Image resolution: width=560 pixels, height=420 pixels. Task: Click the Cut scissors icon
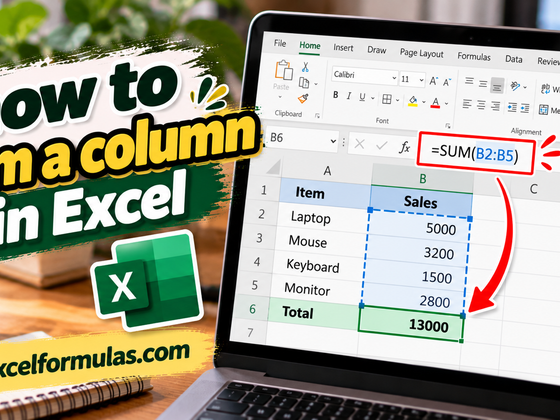pos(305,67)
